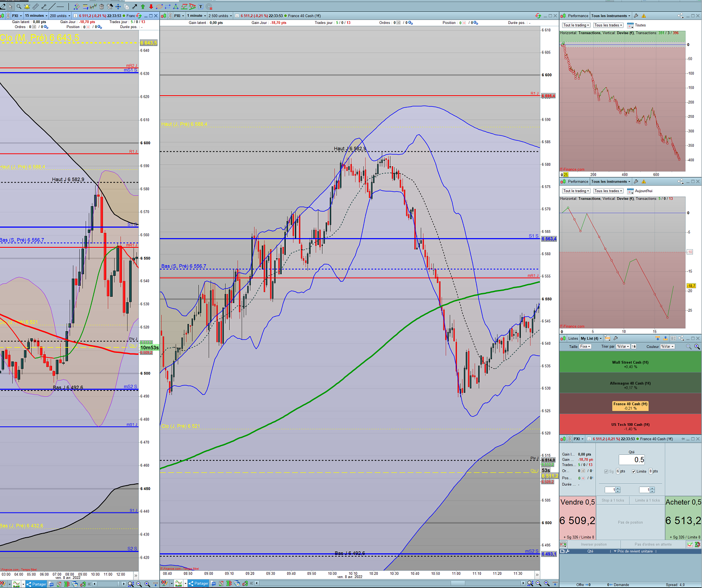Click the Acheter 0,5 buy button
The image size is (702, 588).
(683, 518)
